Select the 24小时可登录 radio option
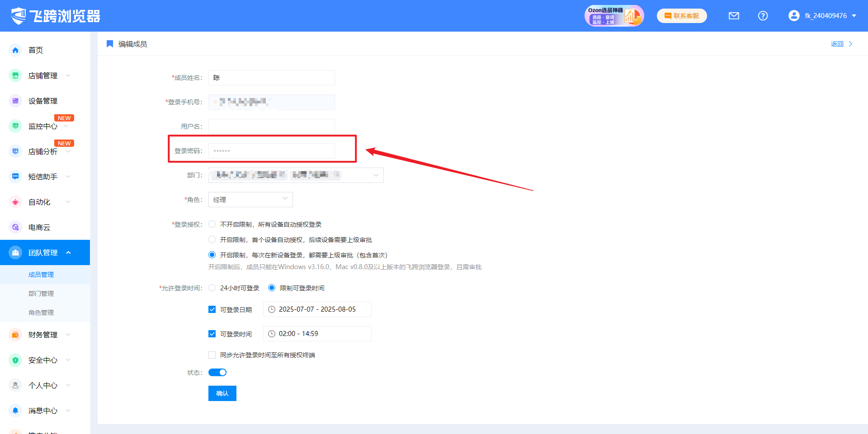 click(212, 288)
